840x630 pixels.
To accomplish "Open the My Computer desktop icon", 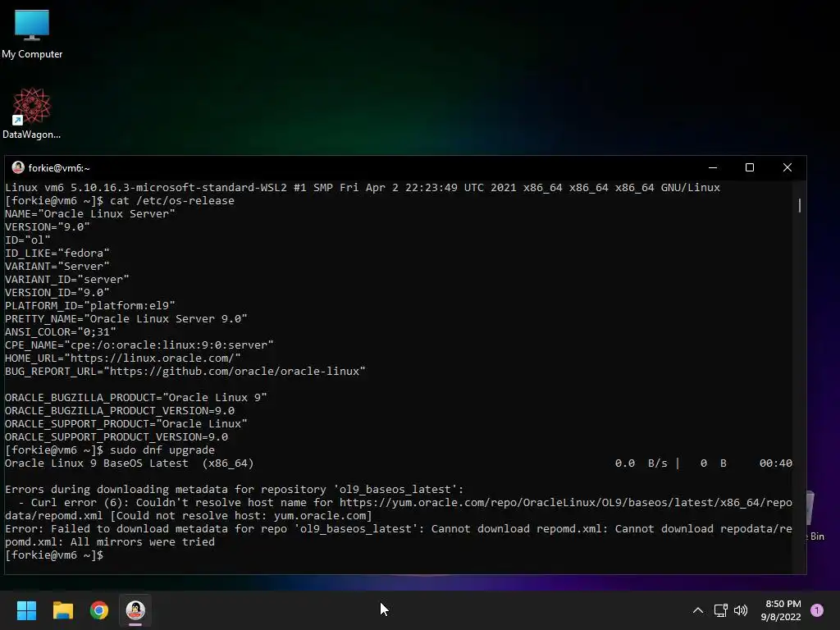I will (32, 33).
